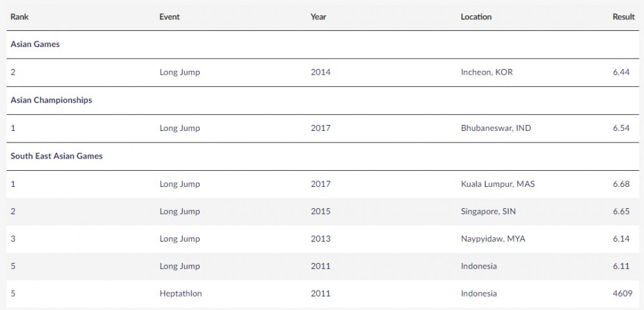Click the Result column header
The height and width of the screenshot is (310, 644).
623,17
